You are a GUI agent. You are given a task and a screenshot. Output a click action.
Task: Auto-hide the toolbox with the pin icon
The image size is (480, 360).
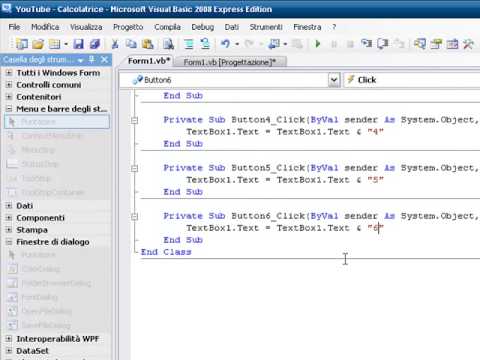[x=92, y=60]
